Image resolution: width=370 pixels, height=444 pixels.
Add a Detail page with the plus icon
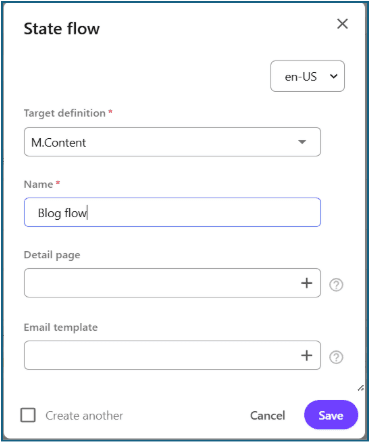point(306,283)
